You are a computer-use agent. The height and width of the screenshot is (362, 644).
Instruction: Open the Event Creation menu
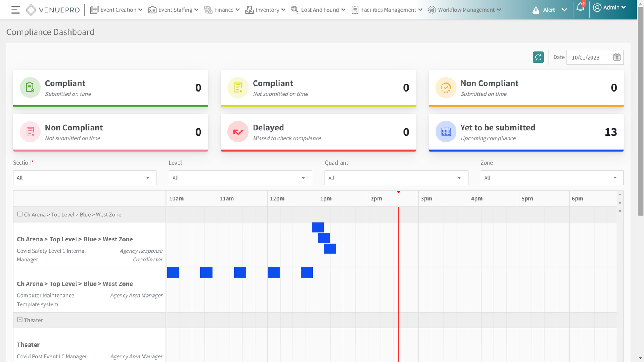coord(116,10)
